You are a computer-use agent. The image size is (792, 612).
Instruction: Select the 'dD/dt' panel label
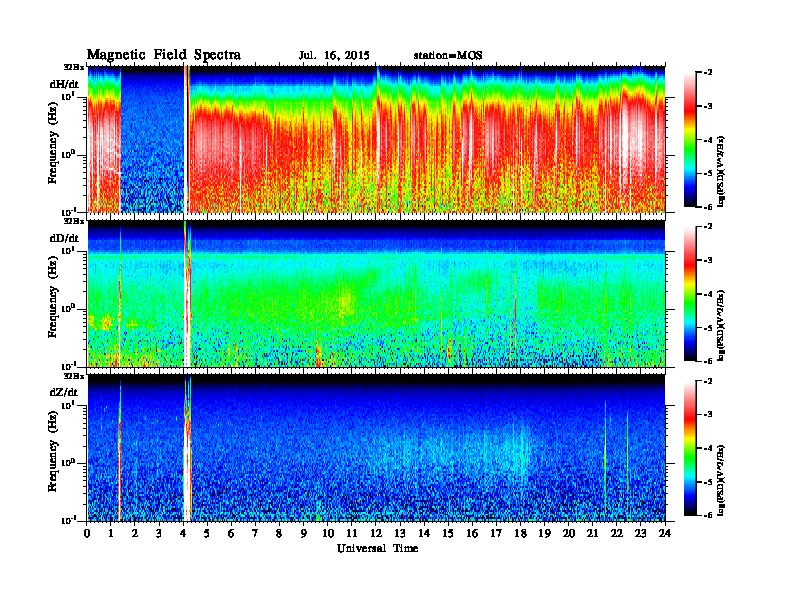(64, 238)
